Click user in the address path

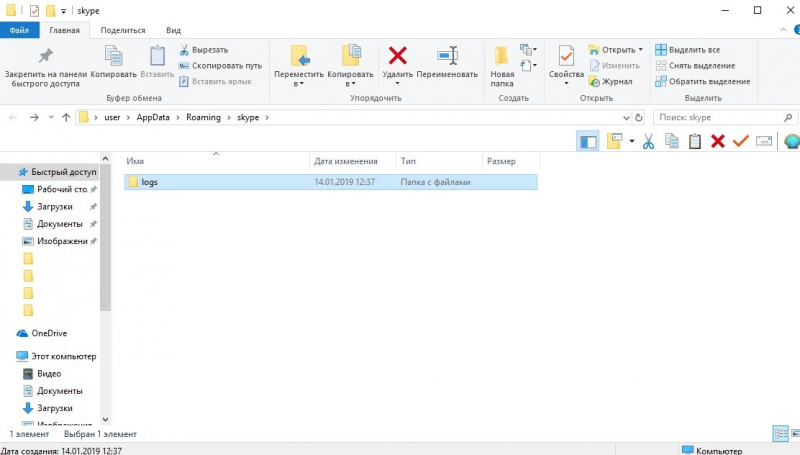click(x=112, y=117)
